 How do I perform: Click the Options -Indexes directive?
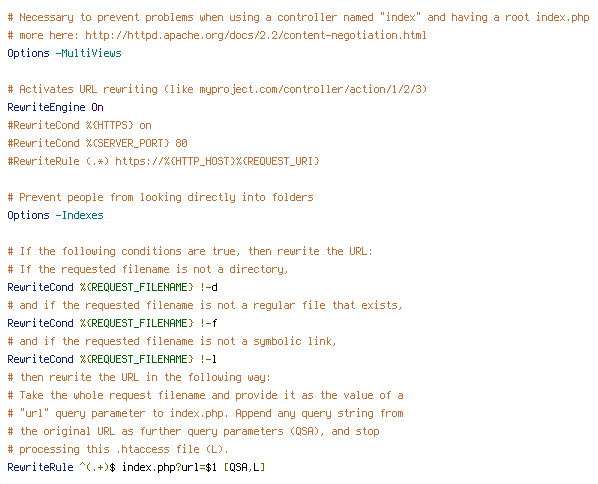(55, 215)
